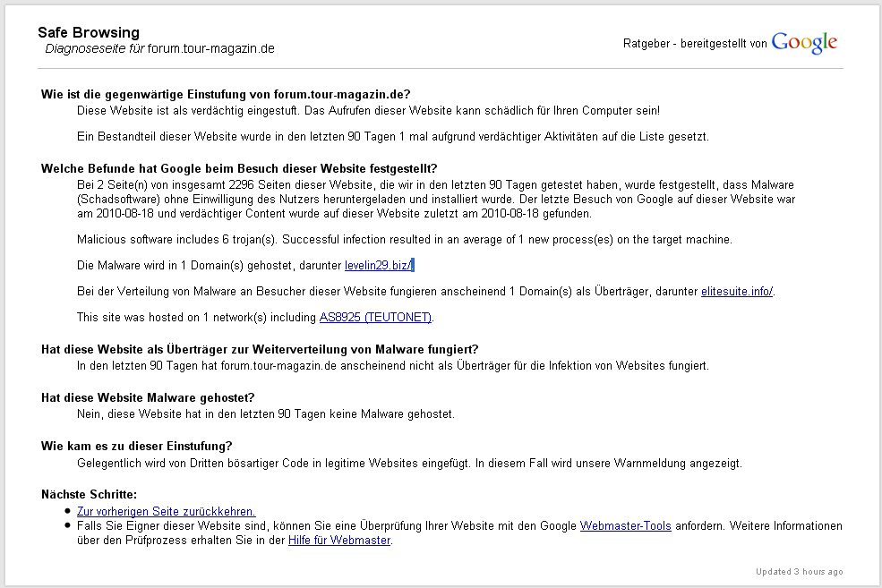
Task: Click 'Ratgeber - bereitgestellt von' text
Action: [695, 44]
